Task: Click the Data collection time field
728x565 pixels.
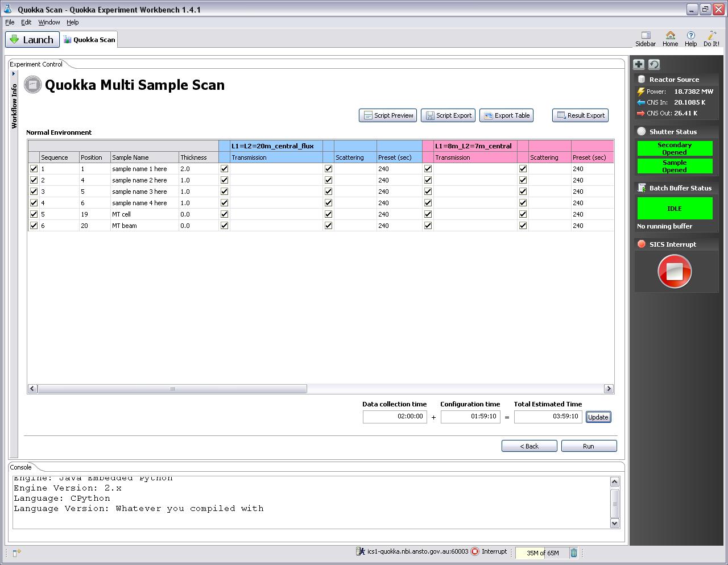Action: 395,417
